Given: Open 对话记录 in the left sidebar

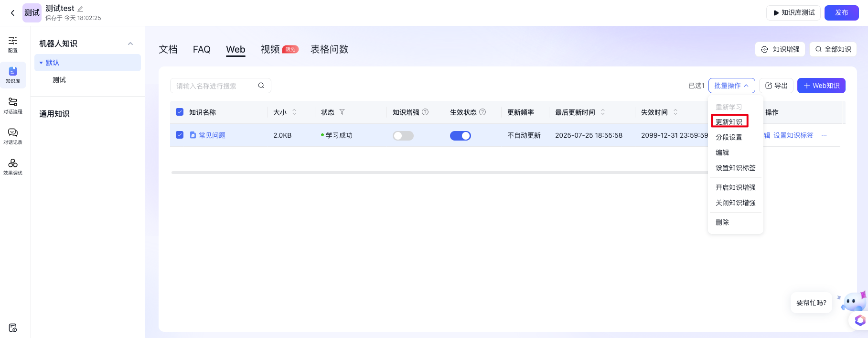Looking at the screenshot, I should (13, 136).
